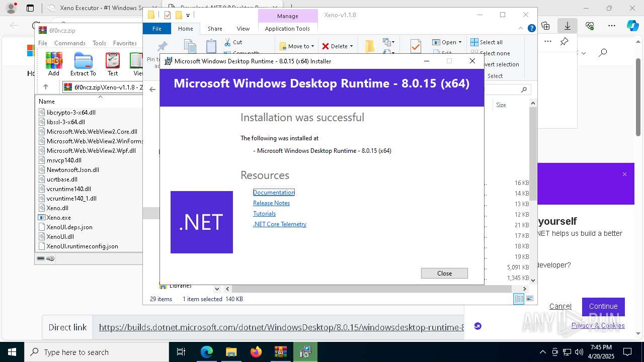Open Firefox from taskbar
644x362 pixels.
[256, 352]
